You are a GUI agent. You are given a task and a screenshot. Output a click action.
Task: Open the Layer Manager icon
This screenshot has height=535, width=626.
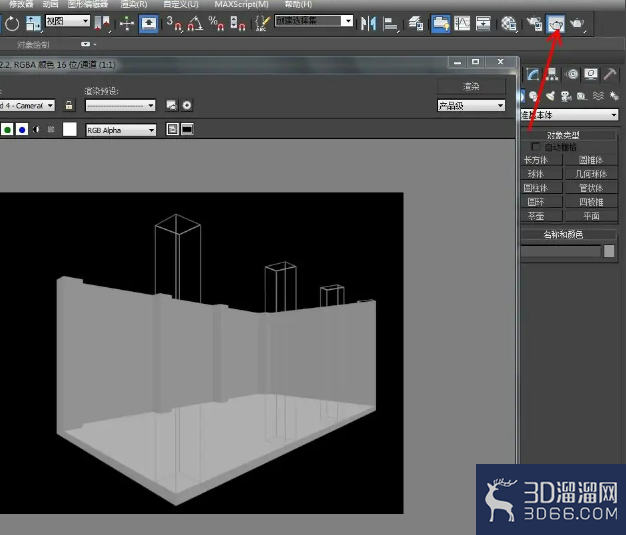pyautogui.click(x=416, y=24)
